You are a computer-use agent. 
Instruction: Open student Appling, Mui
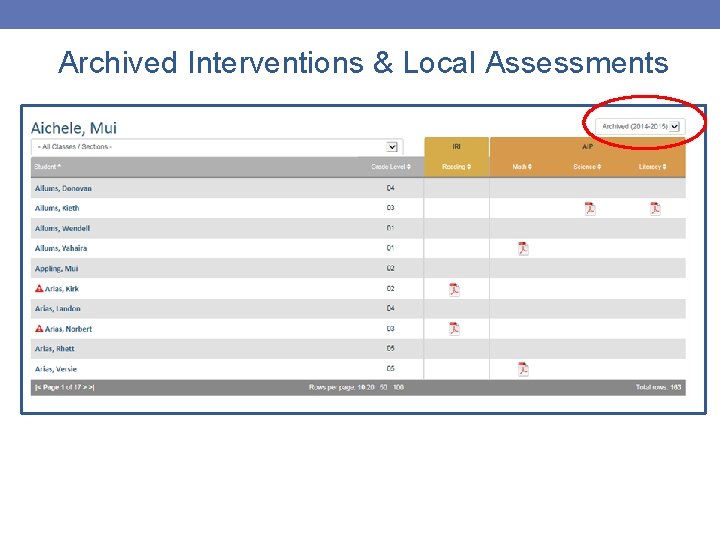[56, 269]
